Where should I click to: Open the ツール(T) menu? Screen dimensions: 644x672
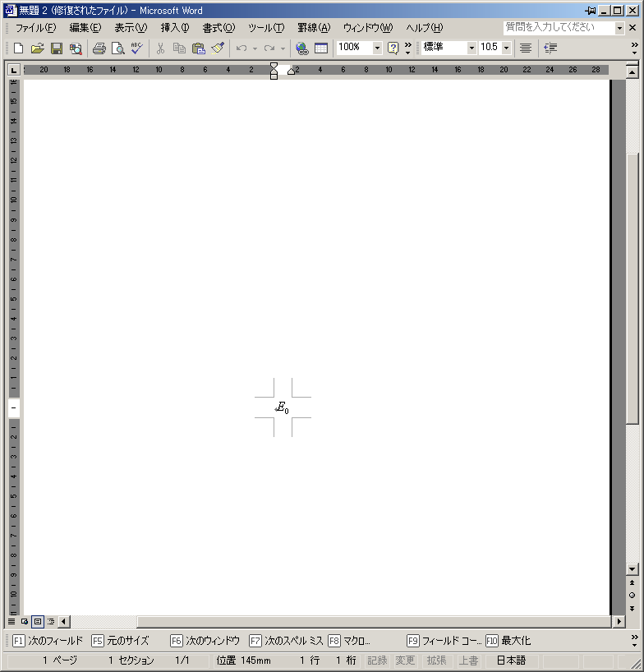[x=266, y=28]
